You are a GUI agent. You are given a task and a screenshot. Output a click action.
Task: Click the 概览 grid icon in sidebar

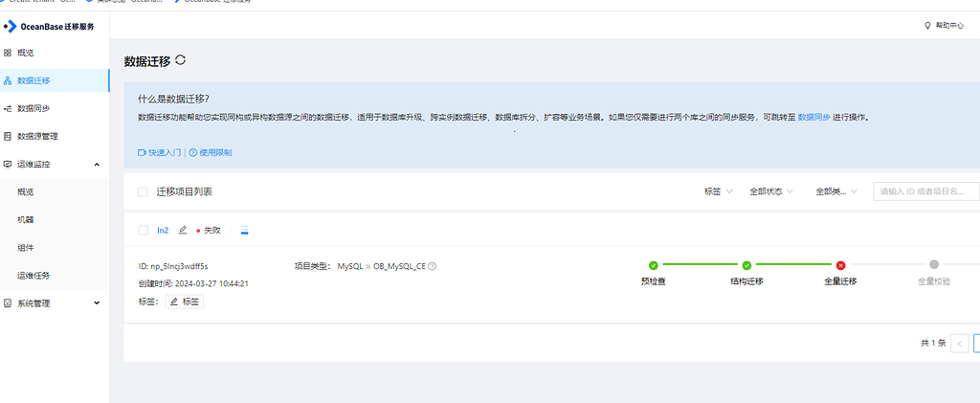8,53
